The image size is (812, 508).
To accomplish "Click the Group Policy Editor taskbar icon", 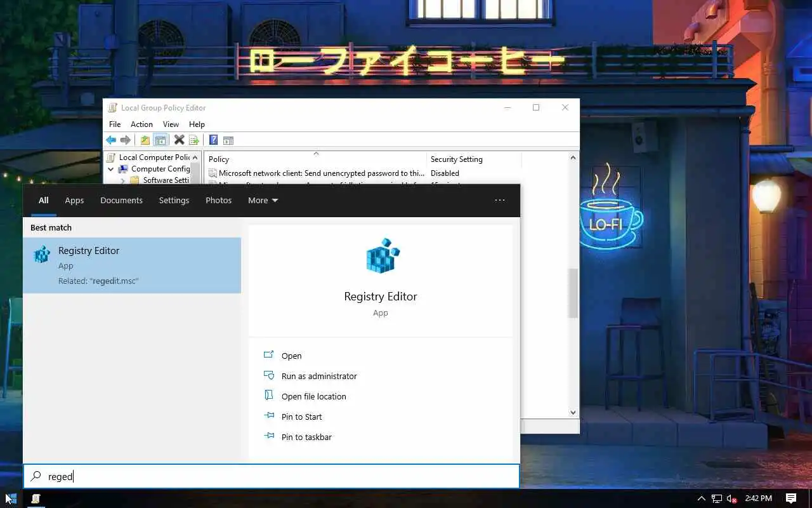I will pos(36,498).
